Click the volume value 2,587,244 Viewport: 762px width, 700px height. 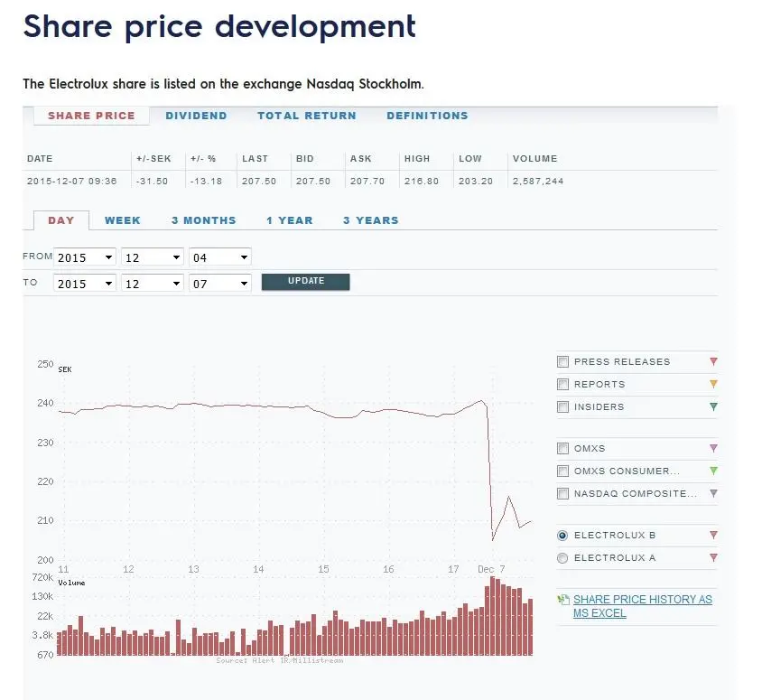click(x=538, y=181)
